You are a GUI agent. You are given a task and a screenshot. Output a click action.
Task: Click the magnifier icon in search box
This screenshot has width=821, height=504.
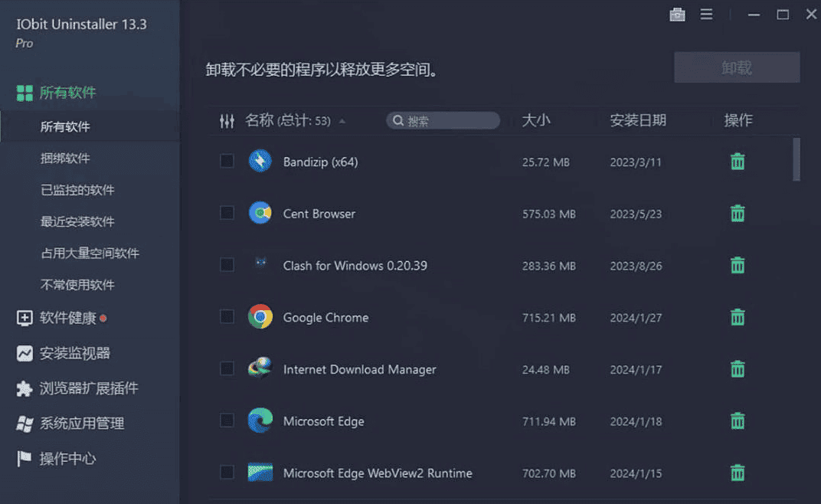[398, 120]
